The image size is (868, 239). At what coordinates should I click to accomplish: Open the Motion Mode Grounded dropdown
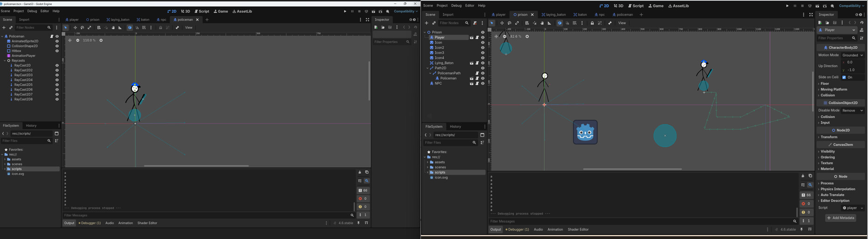tap(853, 55)
